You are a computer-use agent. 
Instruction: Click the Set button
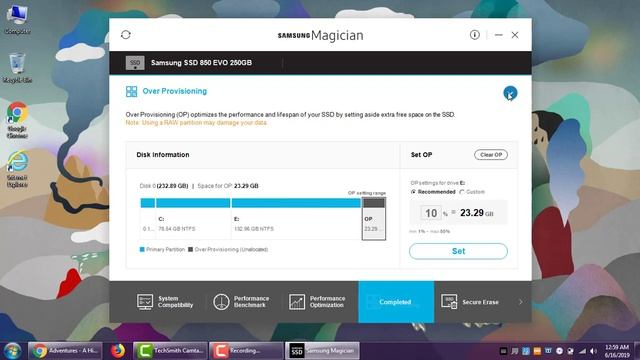(x=458, y=251)
